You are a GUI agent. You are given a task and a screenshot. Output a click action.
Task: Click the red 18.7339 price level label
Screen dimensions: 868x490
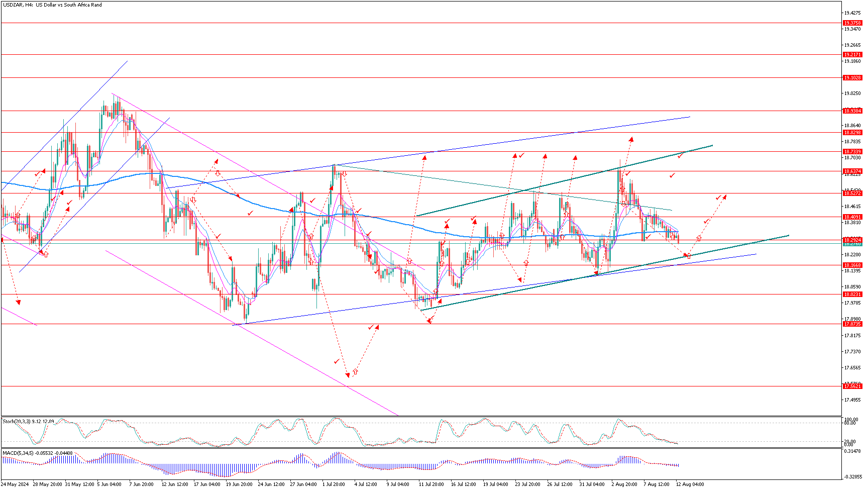tap(852, 152)
